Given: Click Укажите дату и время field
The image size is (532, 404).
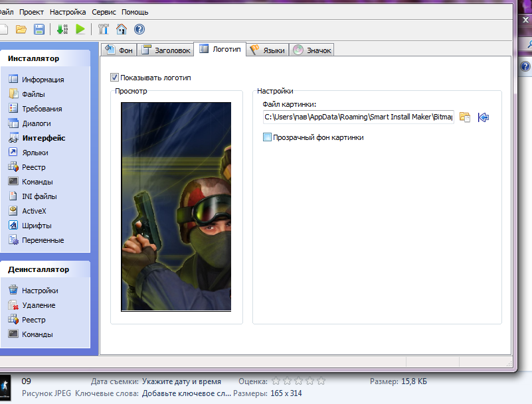Looking at the screenshot, I should click(x=181, y=381).
